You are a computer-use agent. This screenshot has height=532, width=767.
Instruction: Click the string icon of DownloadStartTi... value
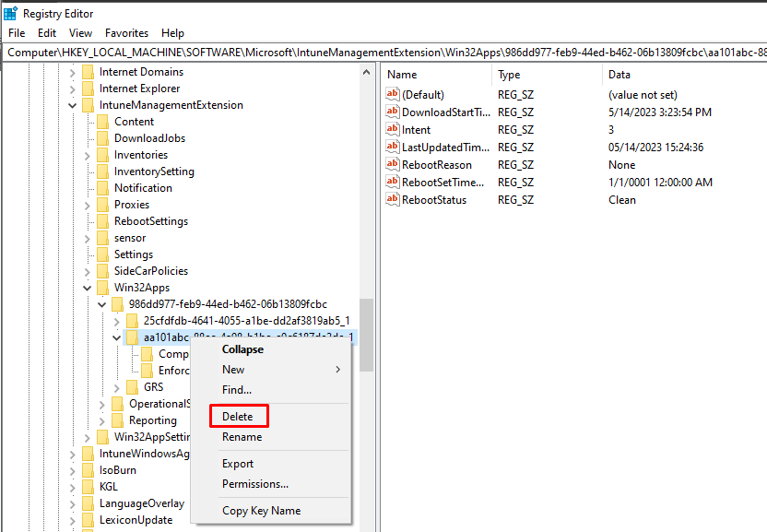393,112
